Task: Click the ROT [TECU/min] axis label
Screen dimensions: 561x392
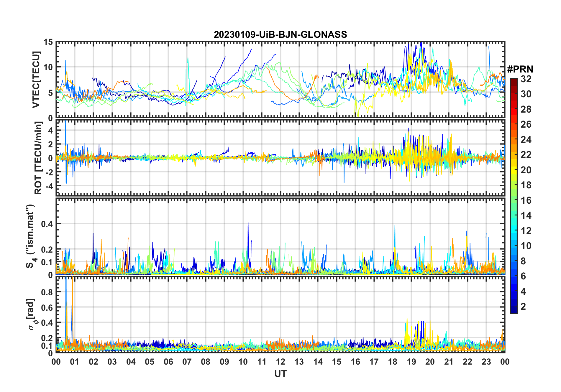Action: click(x=38, y=158)
